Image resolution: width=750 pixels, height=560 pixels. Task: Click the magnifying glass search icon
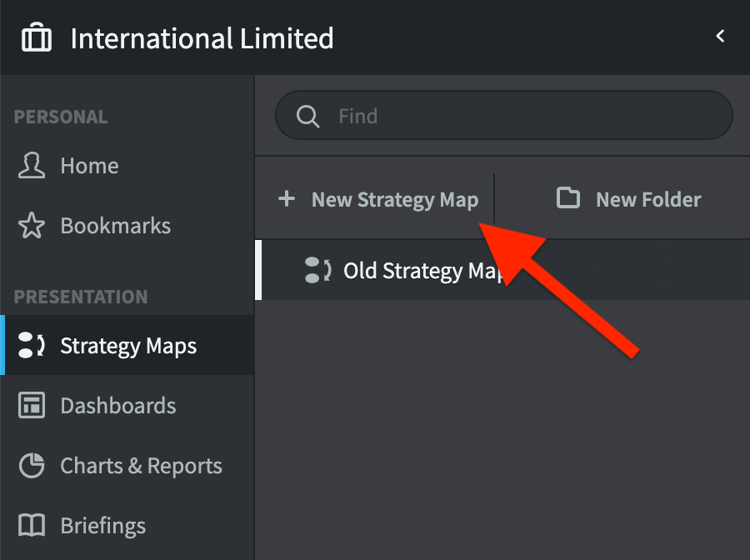tap(308, 116)
